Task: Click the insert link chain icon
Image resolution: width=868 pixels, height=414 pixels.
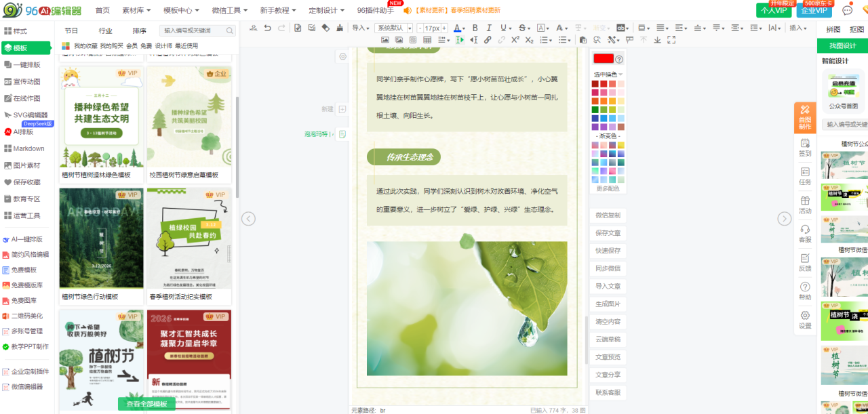Action: pos(488,40)
